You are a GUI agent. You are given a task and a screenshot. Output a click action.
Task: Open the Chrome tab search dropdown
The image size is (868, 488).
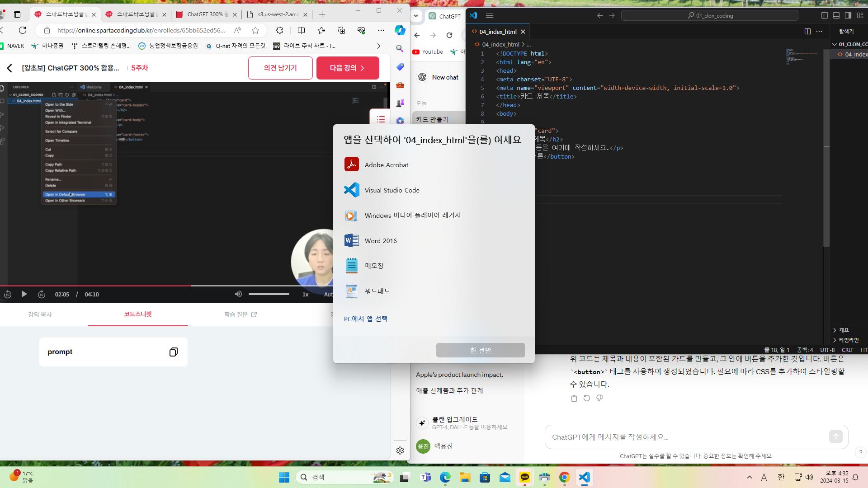(416, 16)
